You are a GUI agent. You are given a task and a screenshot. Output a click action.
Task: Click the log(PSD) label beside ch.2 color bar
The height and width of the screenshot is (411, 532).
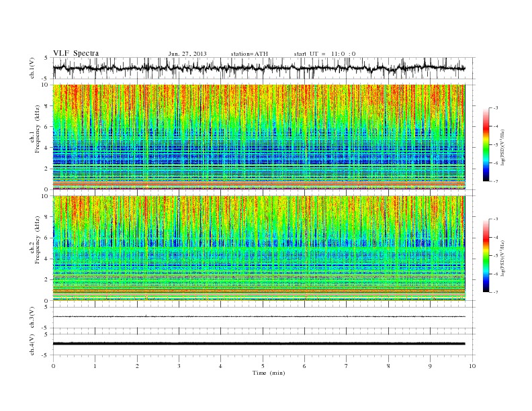point(502,258)
